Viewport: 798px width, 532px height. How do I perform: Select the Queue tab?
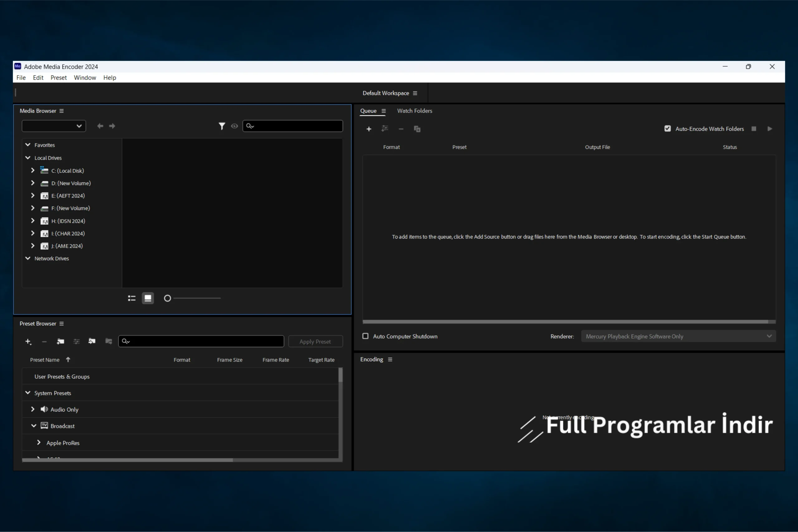368,111
